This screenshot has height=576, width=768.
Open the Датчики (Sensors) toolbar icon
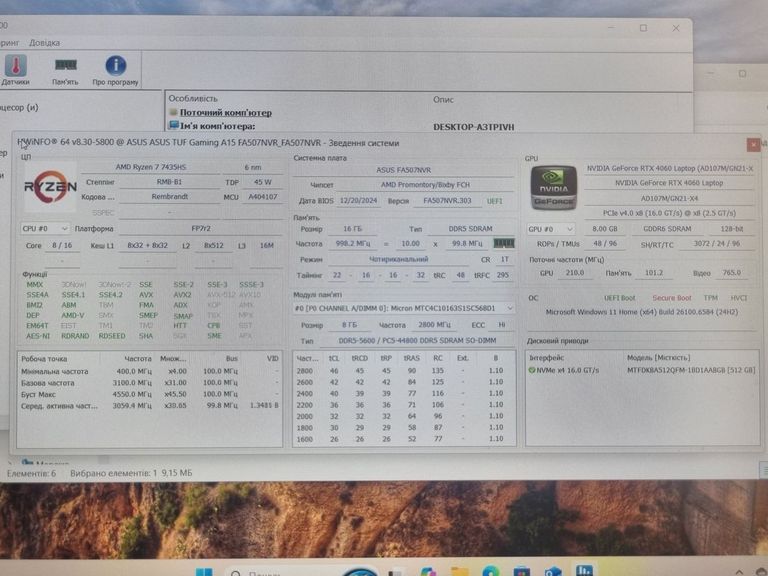(15, 69)
